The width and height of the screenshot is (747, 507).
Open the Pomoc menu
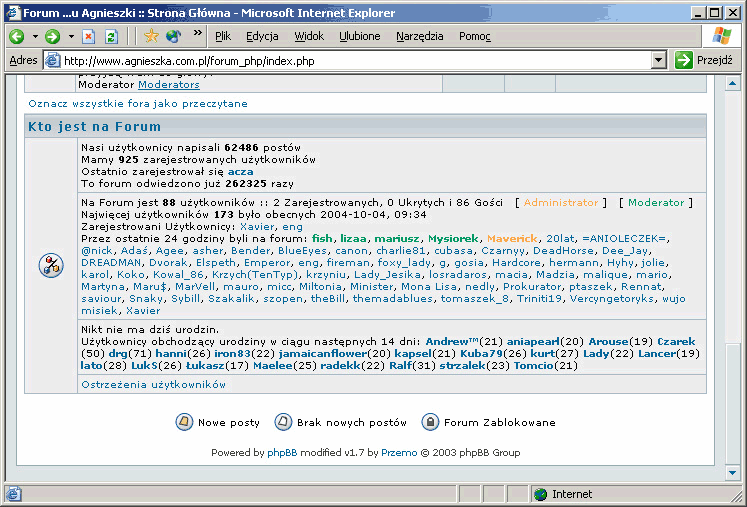click(x=475, y=36)
